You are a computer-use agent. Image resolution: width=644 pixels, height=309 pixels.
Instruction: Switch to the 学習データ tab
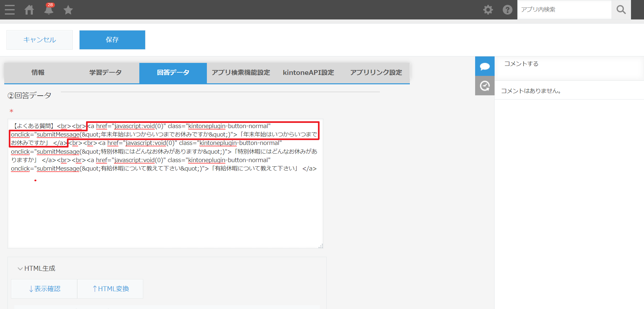[x=106, y=73]
